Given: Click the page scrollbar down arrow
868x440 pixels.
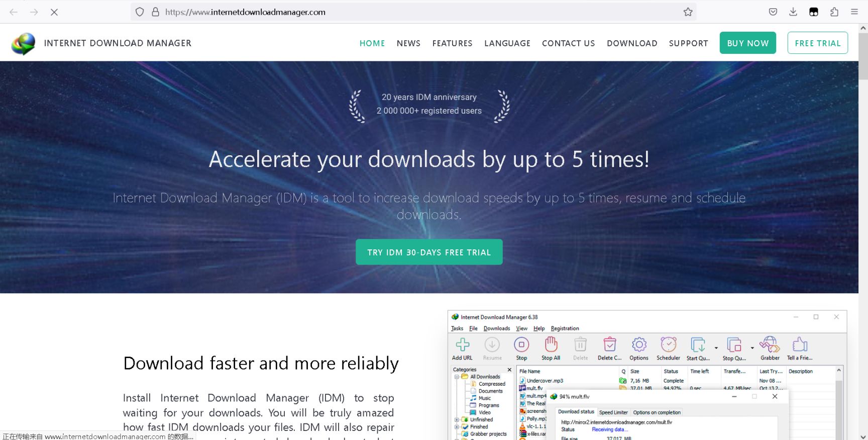Looking at the screenshot, I should [863, 436].
